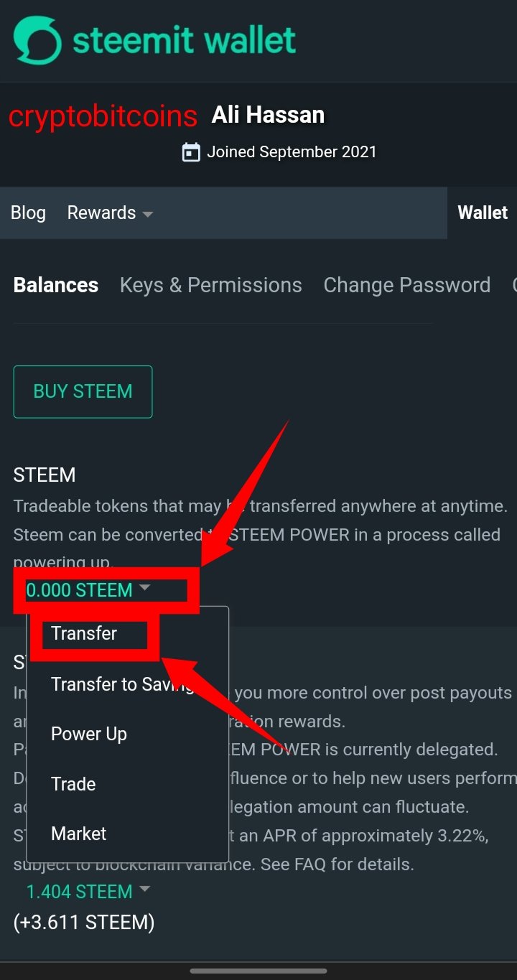Image resolution: width=517 pixels, height=980 pixels.
Task: Open Market from the dropdown menu
Action: coord(79,834)
